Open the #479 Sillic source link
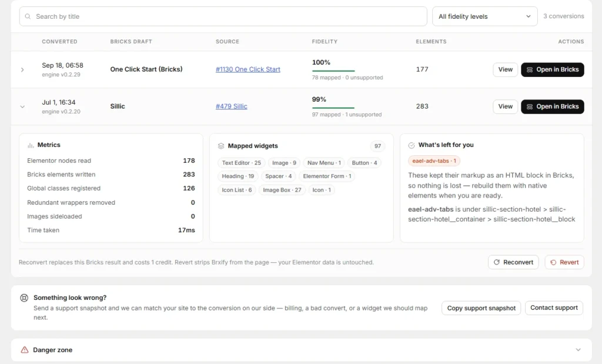This screenshot has height=364, width=602. [232, 106]
